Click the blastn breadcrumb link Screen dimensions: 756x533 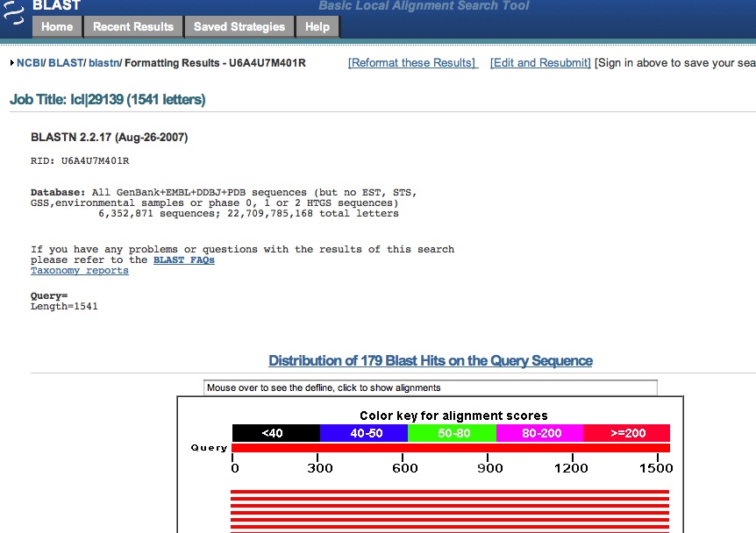pos(103,63)
